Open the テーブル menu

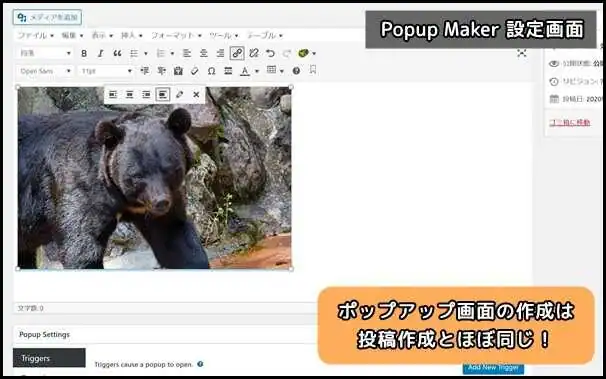265,36
